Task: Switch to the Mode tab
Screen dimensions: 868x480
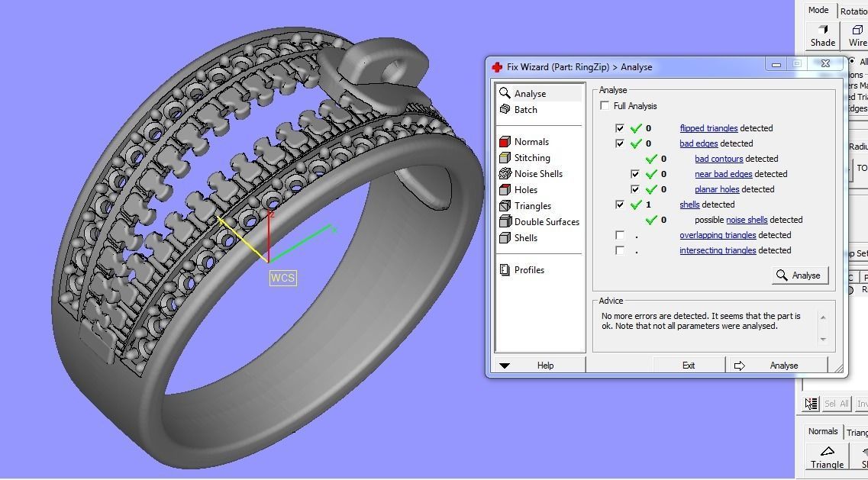Action: click(x=818, y=10)
